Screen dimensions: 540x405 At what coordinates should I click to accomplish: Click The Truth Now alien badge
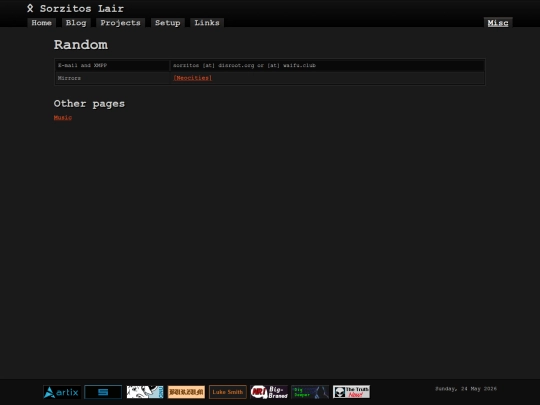(351, 392)
